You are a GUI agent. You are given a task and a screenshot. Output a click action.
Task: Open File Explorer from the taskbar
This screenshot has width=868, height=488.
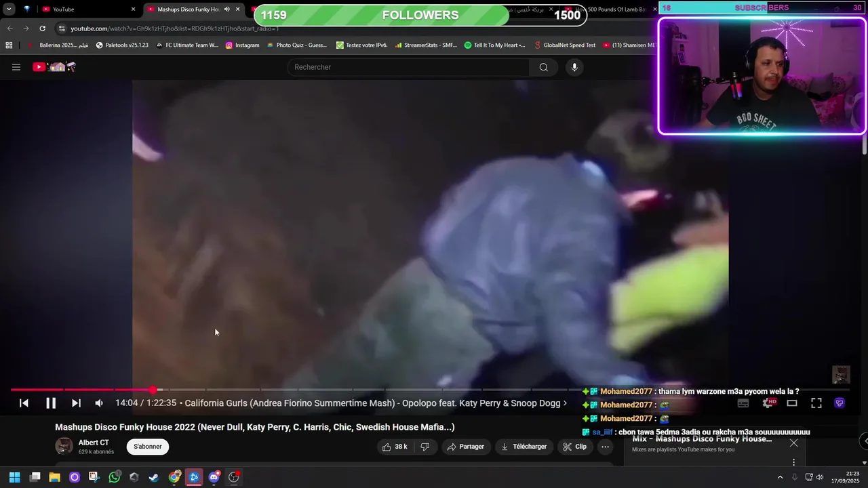coord(54,477)
